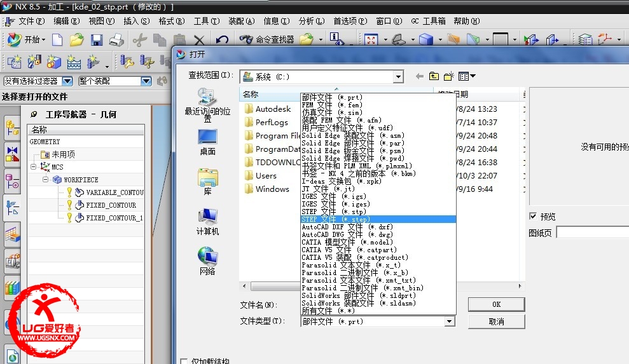Go to Computer (计算机) shortcut

pyautogui.click(x=207, y=222)
